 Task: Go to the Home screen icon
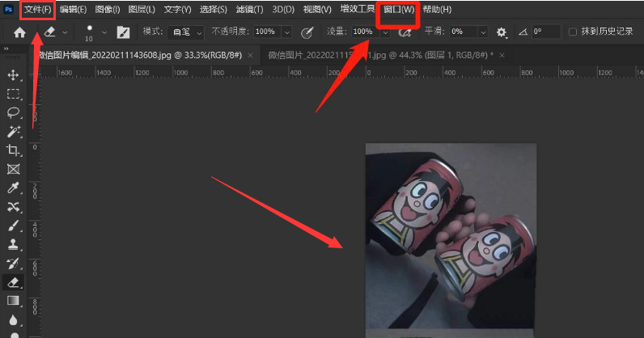click(x=19, y=32)
